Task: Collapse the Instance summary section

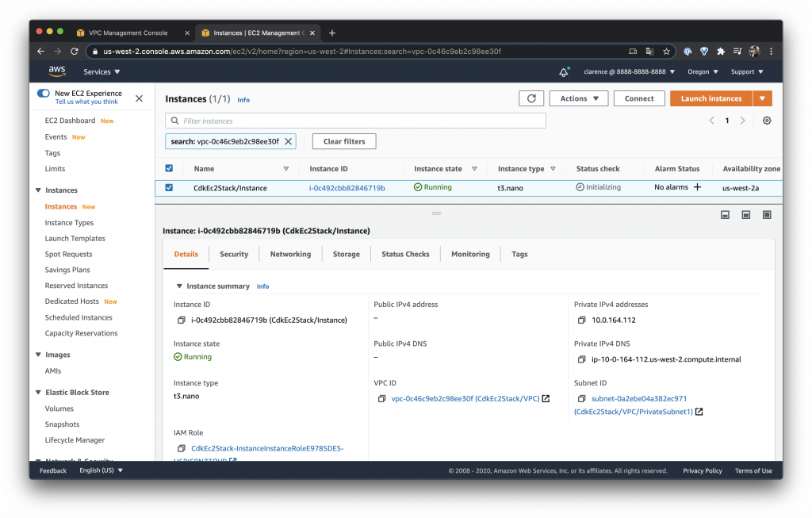Action: click(x=179, y=286)
